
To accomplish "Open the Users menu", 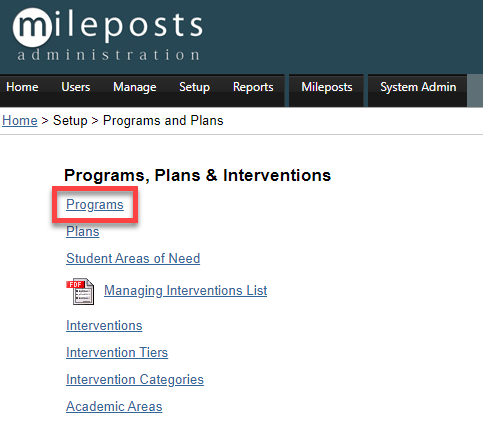I will click(x=76, y=87).
